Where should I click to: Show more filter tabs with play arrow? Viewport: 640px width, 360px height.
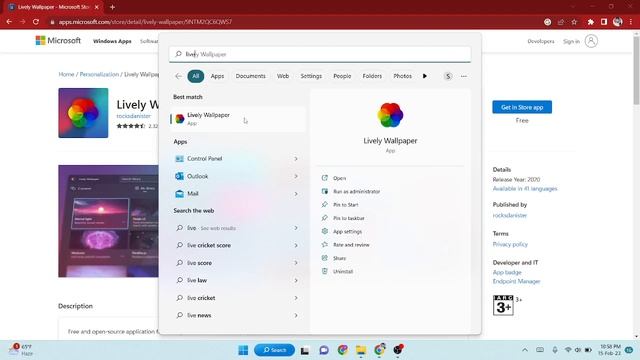pyautogui.click(x=425, y=76)
